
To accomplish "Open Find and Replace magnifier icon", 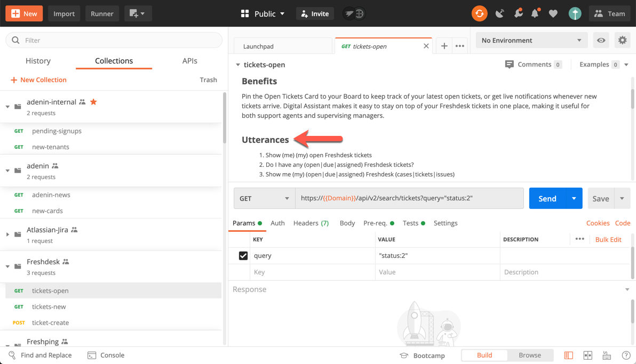I will 12,355.
